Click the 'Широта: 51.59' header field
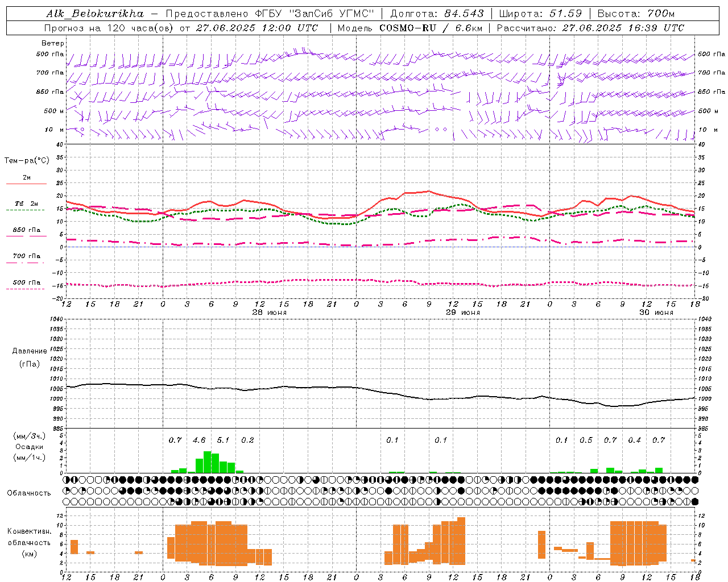728x582 pixels. point(540,13)
